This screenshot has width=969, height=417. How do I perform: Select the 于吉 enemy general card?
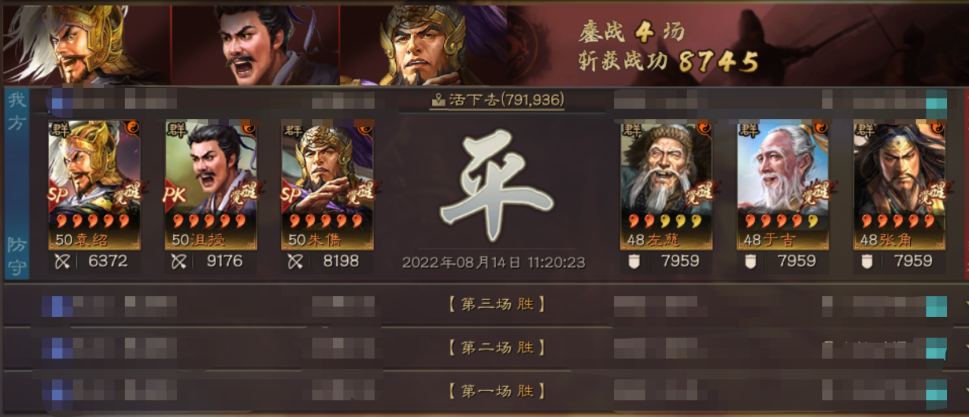point(783,185)
